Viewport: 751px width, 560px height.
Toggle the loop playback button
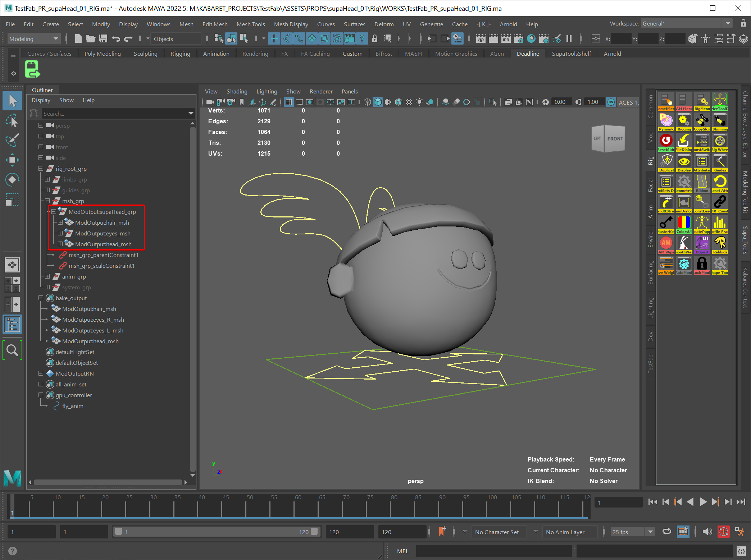[x=666, y=532]
